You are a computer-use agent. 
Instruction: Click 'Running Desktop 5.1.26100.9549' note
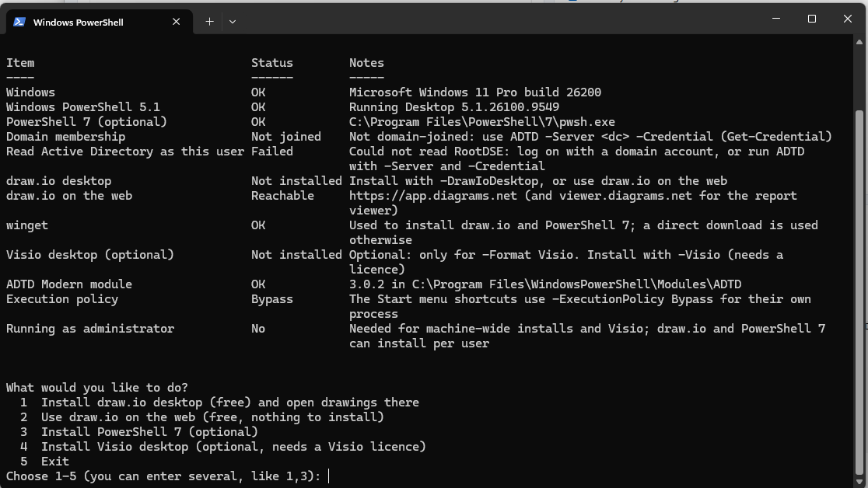tap(454, 107)
